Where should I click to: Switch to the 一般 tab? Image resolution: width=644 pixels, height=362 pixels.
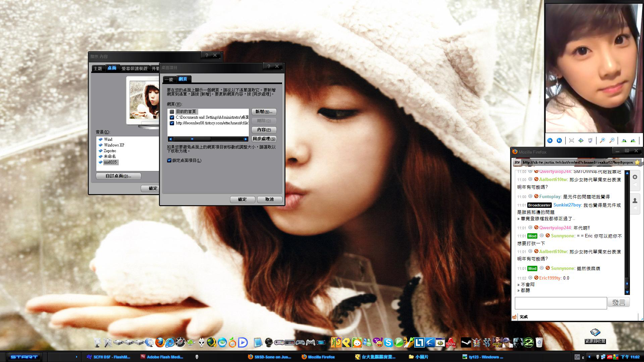tap(169, 79)
